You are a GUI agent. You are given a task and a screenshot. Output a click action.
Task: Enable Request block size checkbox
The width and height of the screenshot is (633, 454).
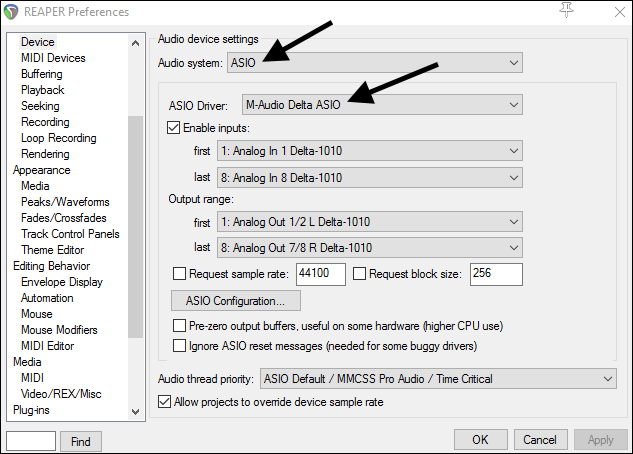(359, 274)
